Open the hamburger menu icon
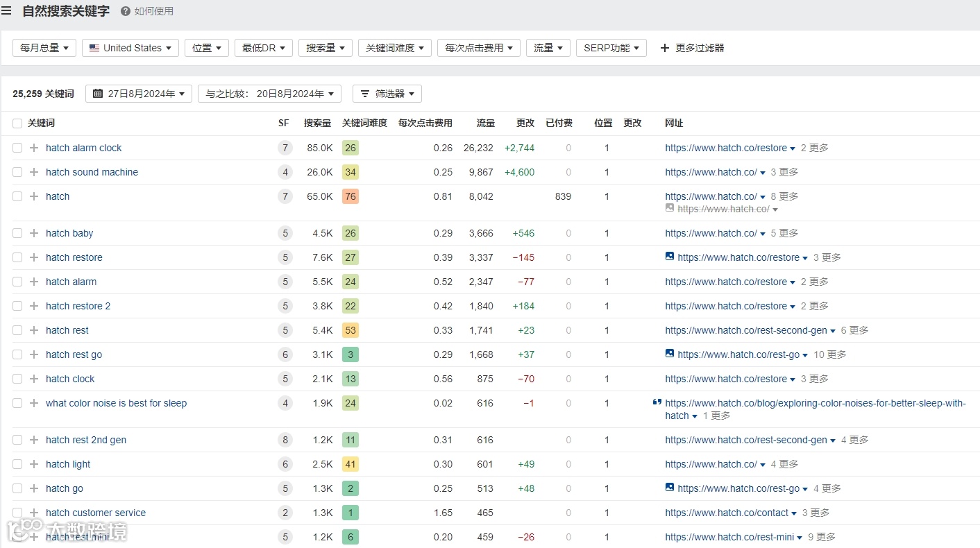This screenshot has height=548, width=980. coord(6,11)
